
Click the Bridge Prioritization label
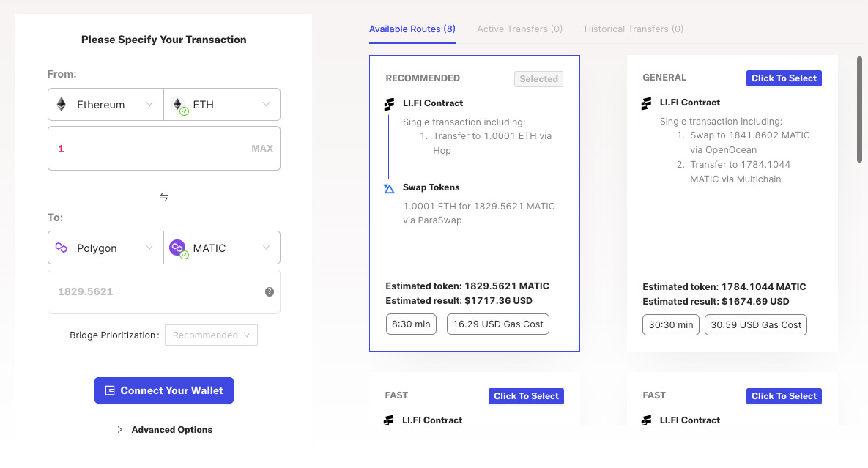pos(114,335)
